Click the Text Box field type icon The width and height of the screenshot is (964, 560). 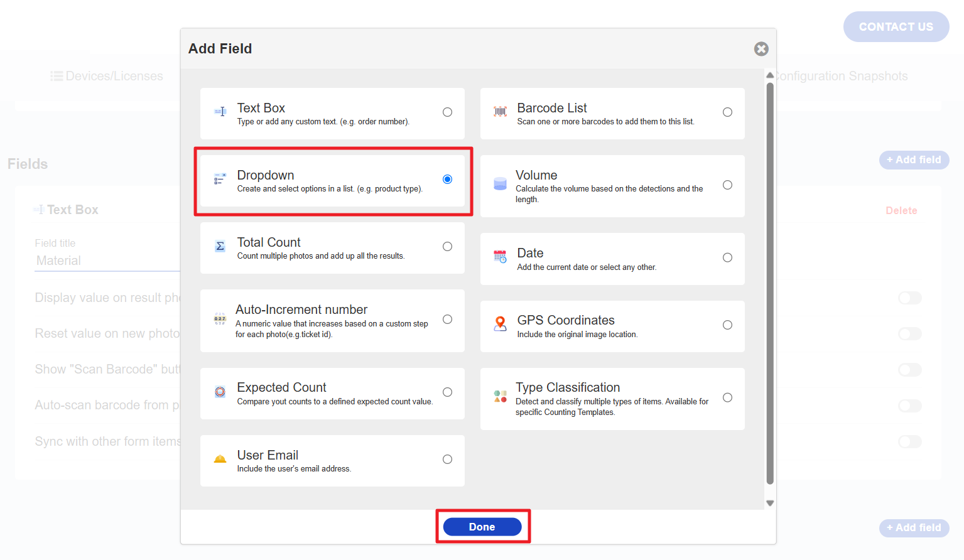pos(220,112)
